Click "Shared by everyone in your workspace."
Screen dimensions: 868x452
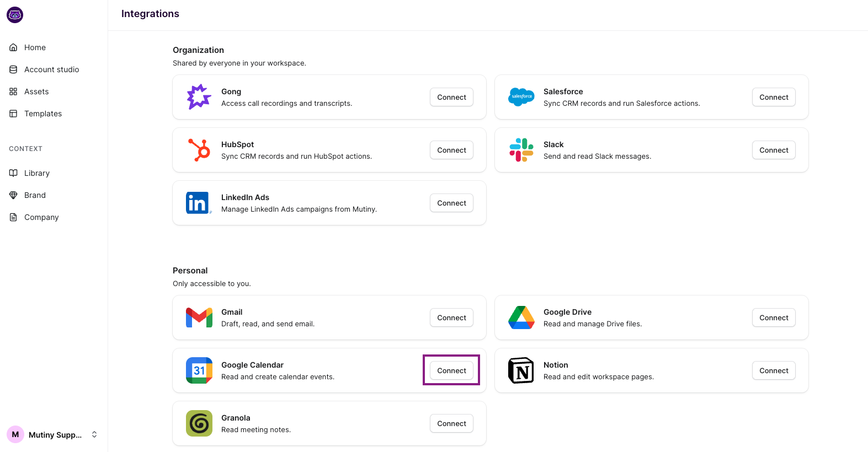[239, 63]
